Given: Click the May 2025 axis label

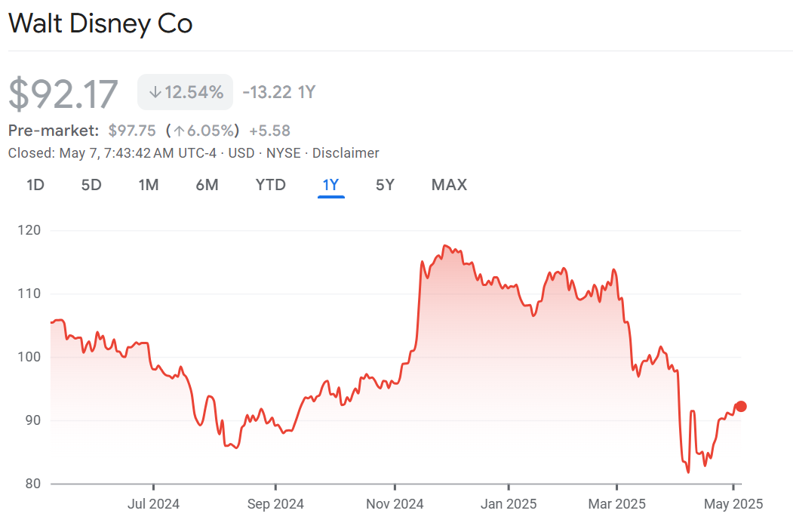Looking at the screenshot, I should point(734,503).
